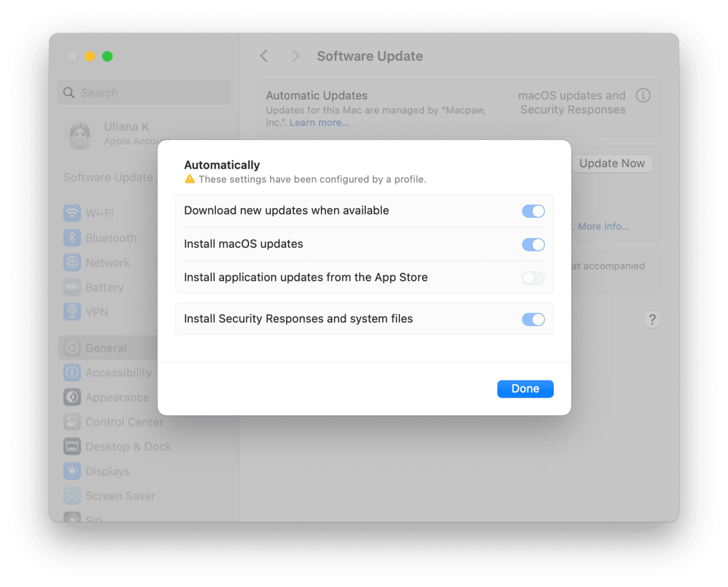Open VPN settings in sidebar
The height and width of the screenshot is (587, 728).
(x=86, y=312)
